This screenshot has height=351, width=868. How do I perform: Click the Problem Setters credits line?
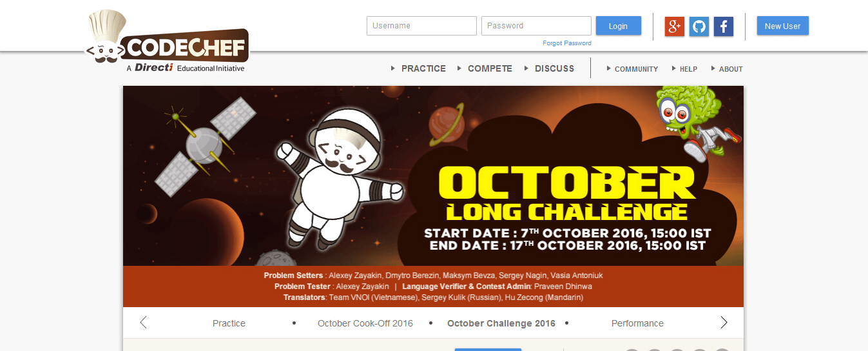point(433,276)
